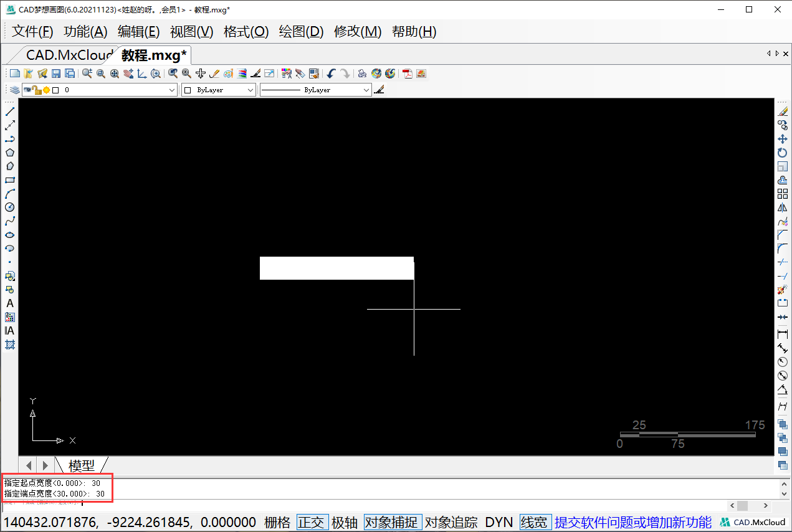
Task: Open the 功能(A) menu
Action: [x=85, y=32]
